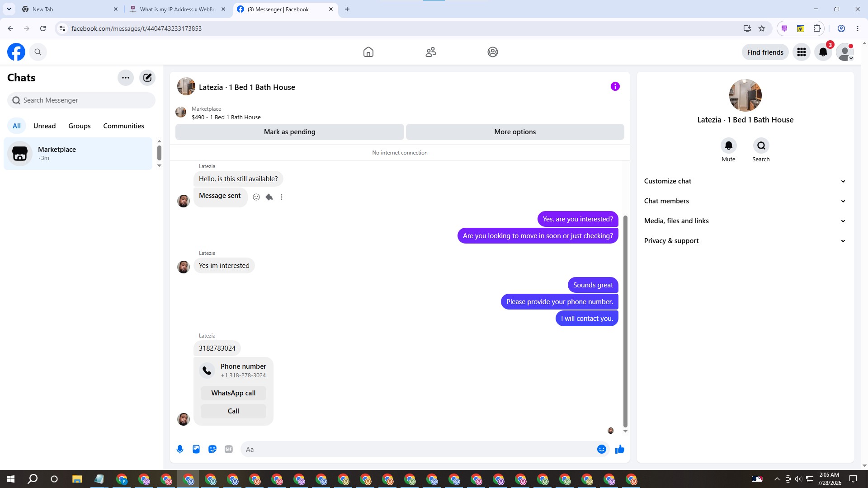
Task: Open the emoji picker in message box
Action: click(x=602, y=449)
